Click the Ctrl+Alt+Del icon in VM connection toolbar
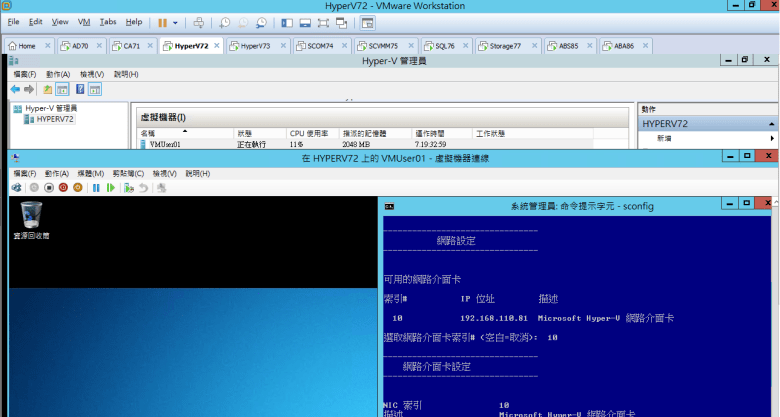The image size is (780, 417). 17,187
